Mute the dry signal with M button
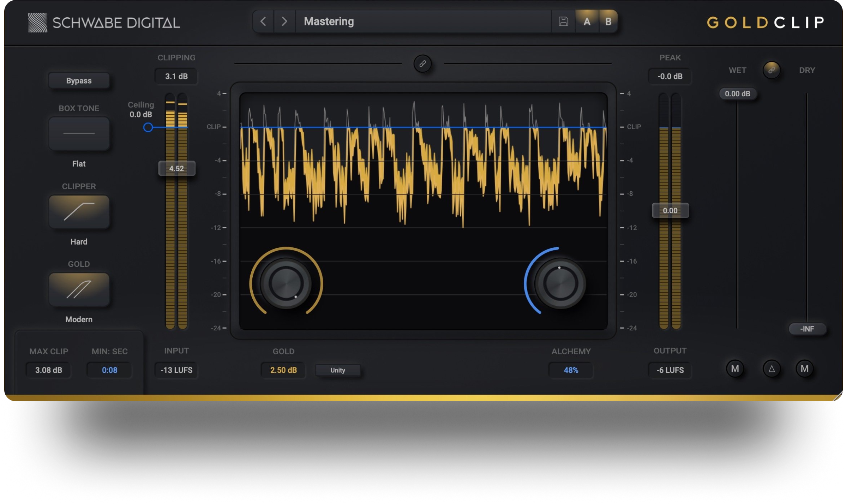Viewport: 846px width, 504px height. [804, 369]
